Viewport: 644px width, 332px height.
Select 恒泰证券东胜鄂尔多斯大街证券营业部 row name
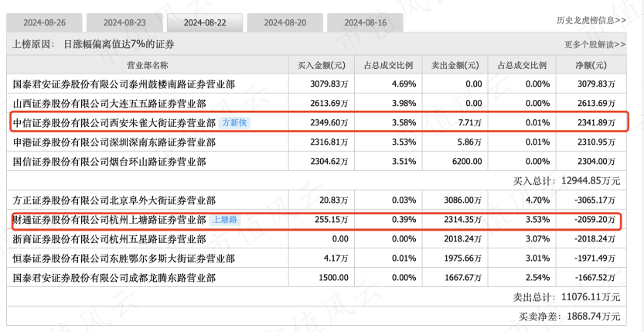pyautogui.click(x=124, y=258)
